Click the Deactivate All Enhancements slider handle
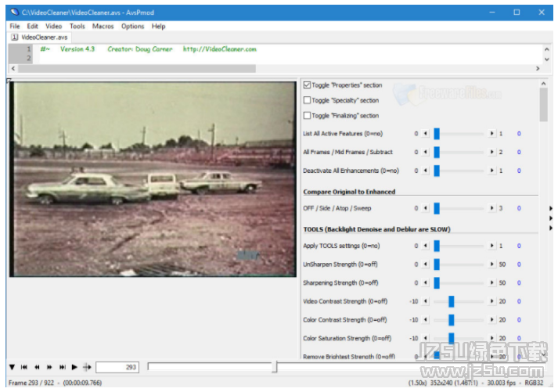The height and width of the screenshot is (392, 558). (x=437, y=171)
